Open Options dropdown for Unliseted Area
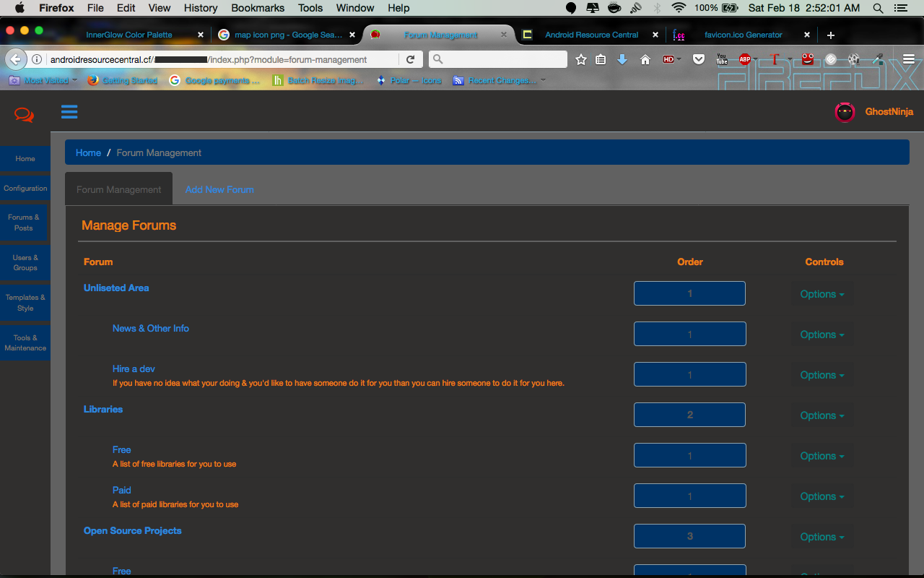924x578 pixels. [822, 294]
